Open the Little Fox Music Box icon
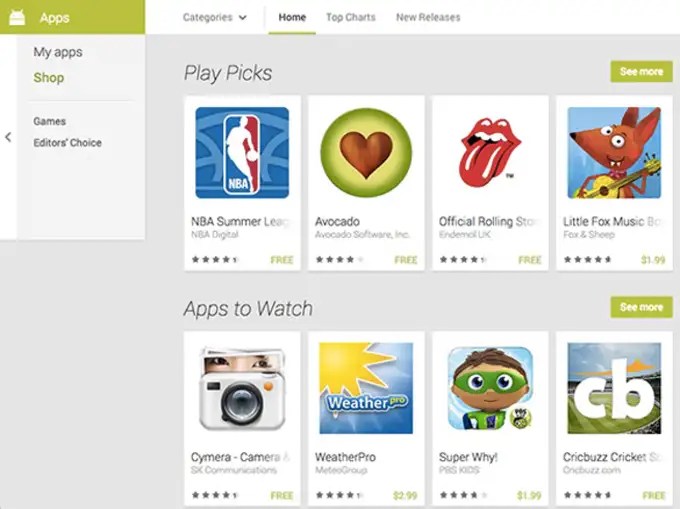Viewport: 680px width, 509px height. pyautogui.click(x=614, y=153)
